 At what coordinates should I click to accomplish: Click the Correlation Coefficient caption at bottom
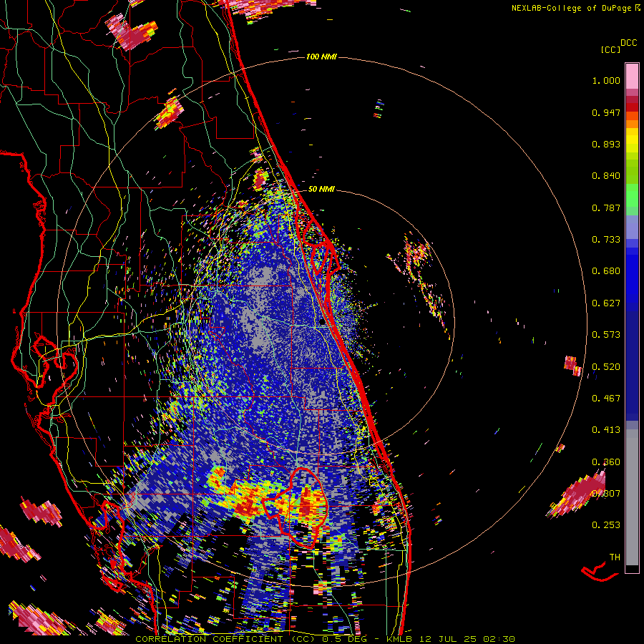coord(325,639)
